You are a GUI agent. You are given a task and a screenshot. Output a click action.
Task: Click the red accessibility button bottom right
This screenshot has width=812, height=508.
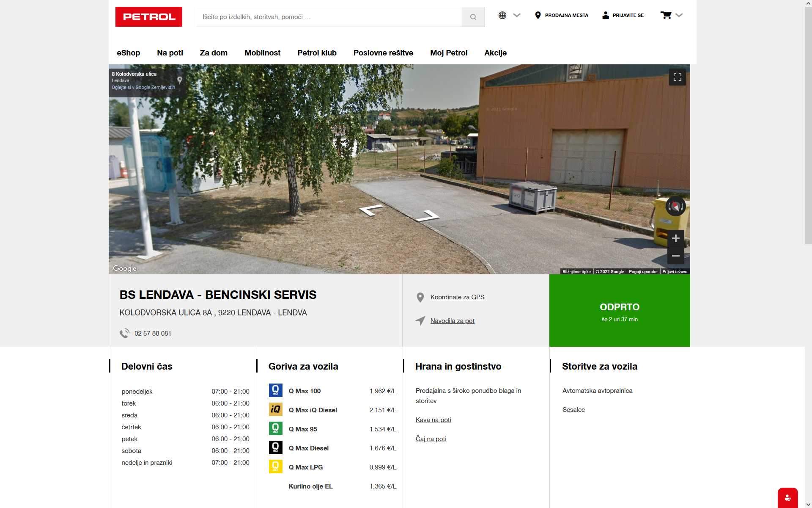pyautogui.click(x=787, y=498)
